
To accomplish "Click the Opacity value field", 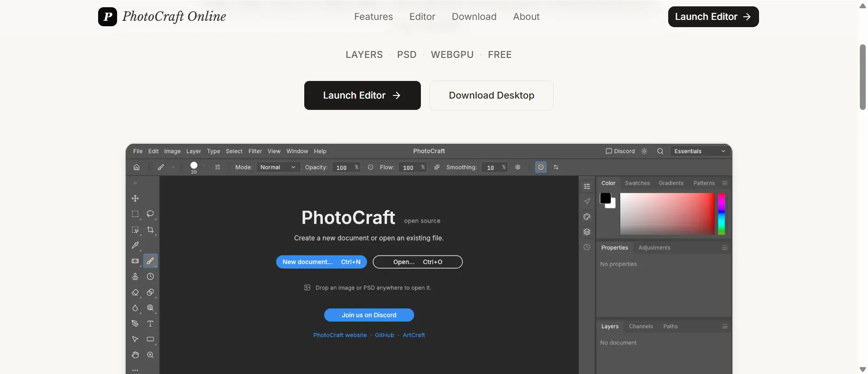I will [x=346, y=167].
